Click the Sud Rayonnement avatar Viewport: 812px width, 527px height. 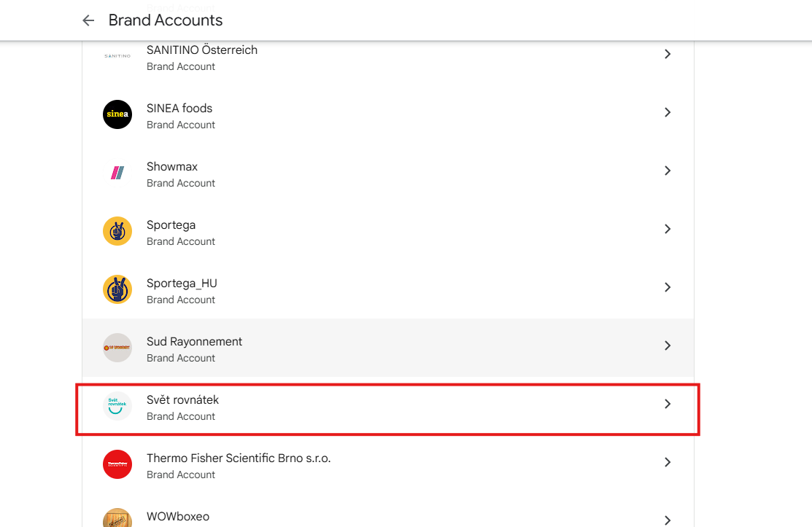117,348
